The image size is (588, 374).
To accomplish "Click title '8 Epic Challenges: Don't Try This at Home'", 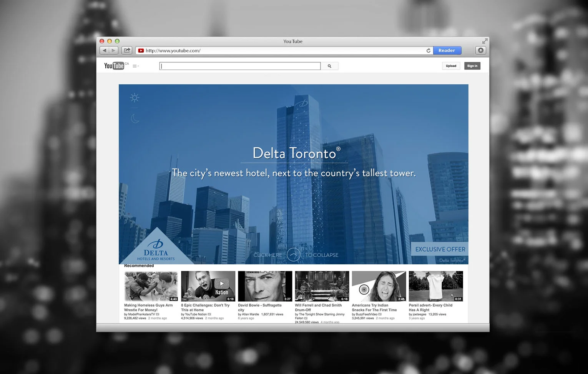I will click(x=205, y=307).
